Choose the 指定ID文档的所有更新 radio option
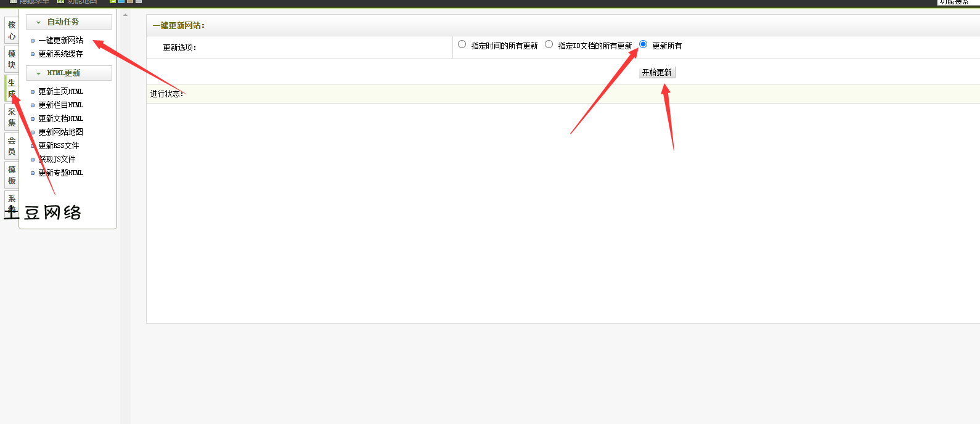 pos(549,44)
